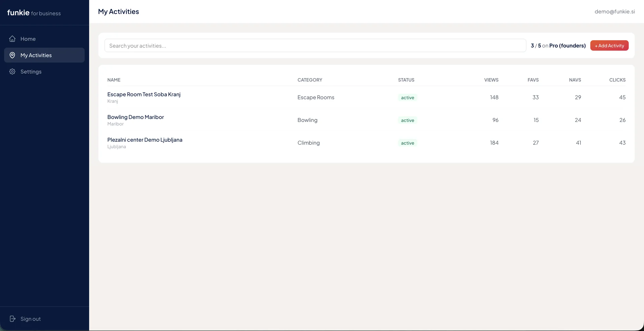
Task: Click the FAVS column header
Action: 533,80
